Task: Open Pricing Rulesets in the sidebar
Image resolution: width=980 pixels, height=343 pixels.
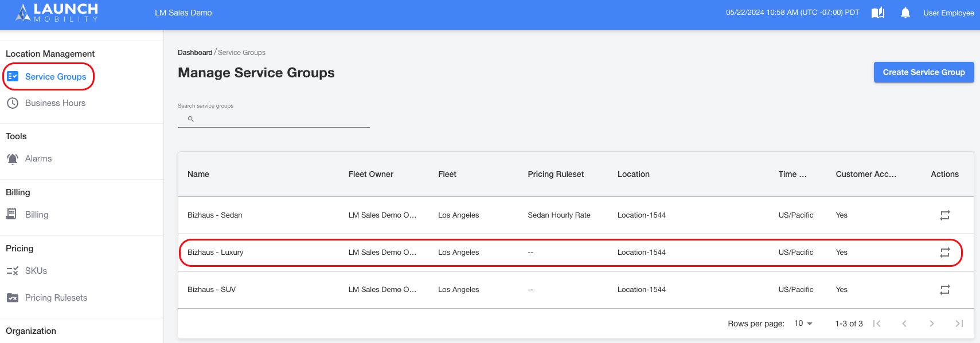Action: coord(56,298)
